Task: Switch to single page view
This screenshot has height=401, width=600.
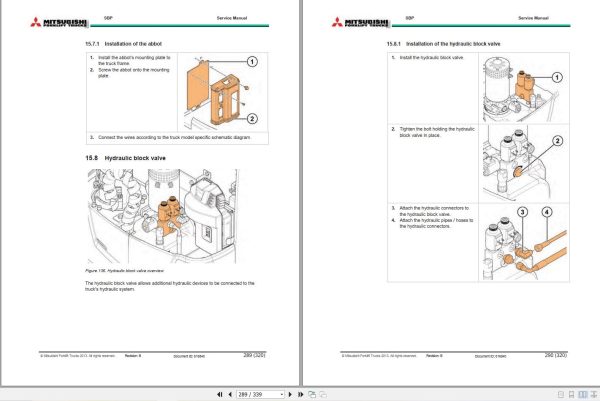Action: (561, 394)
